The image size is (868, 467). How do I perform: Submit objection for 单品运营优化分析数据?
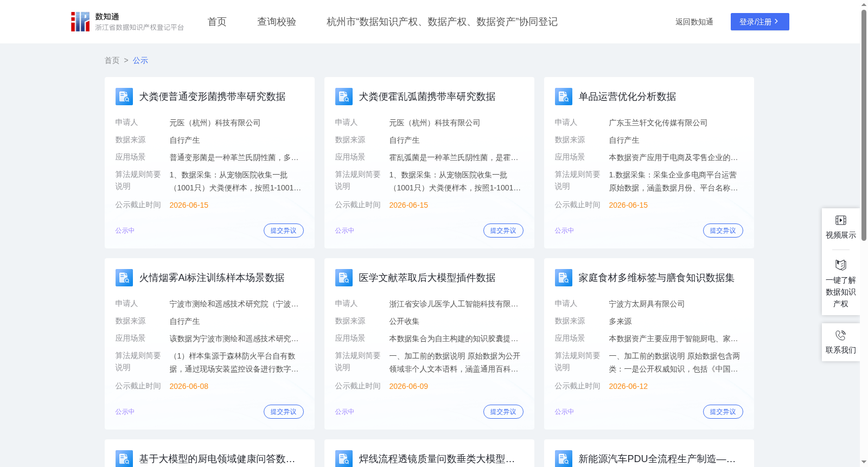(723, 231)
